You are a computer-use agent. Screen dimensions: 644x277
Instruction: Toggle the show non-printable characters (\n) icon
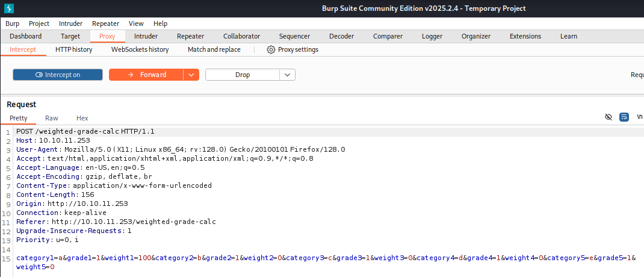[x=639, y=117]
